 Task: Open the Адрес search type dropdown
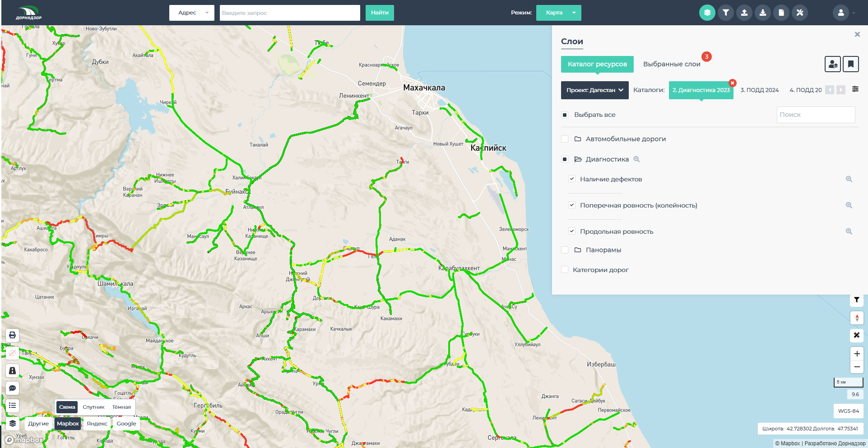(x=192, y=13)
